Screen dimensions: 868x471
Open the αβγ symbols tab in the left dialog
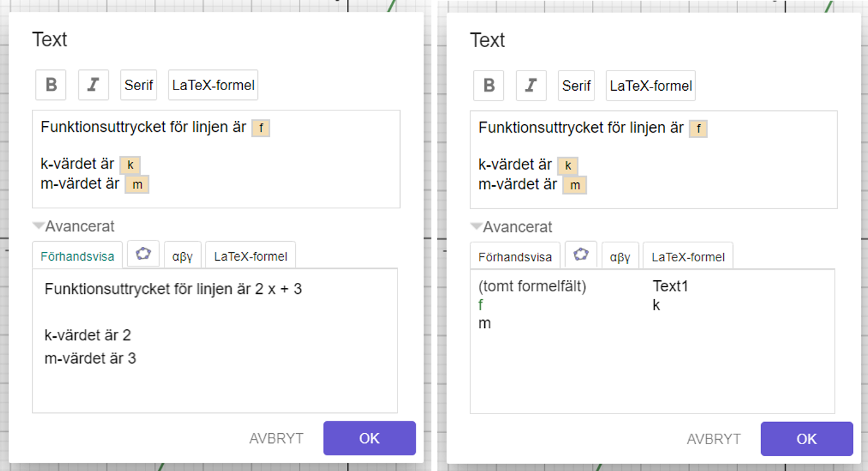pyautogui.click(x=182, y=256)
